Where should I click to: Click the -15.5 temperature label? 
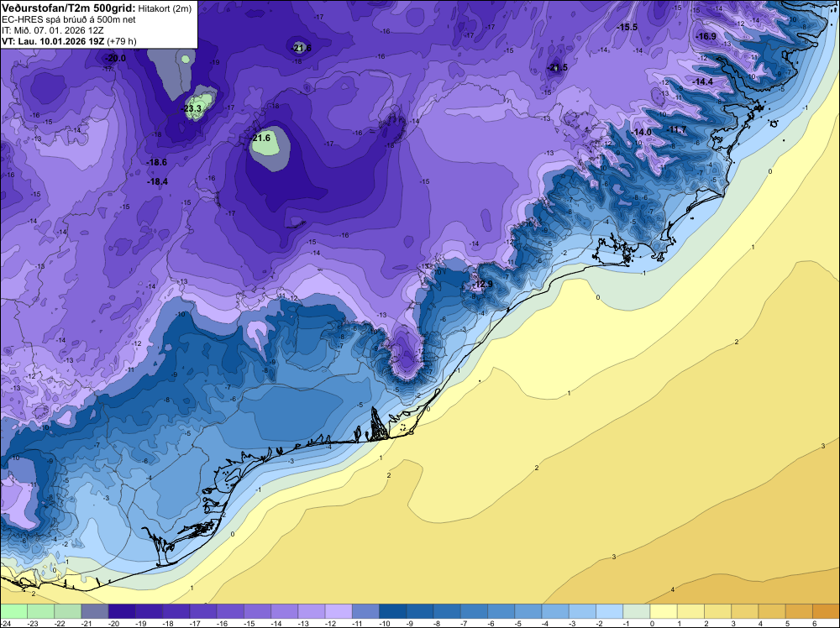tap(627, 27)
